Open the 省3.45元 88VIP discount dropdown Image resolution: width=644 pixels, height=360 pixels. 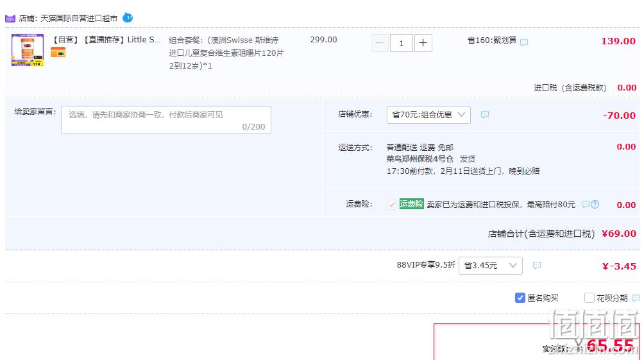tap(491, 266)
